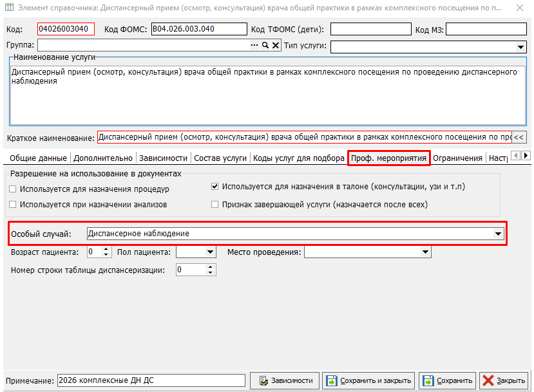Open the Состав услуги tab
Screen dimensions: 534x392
(x=220, y=158)
